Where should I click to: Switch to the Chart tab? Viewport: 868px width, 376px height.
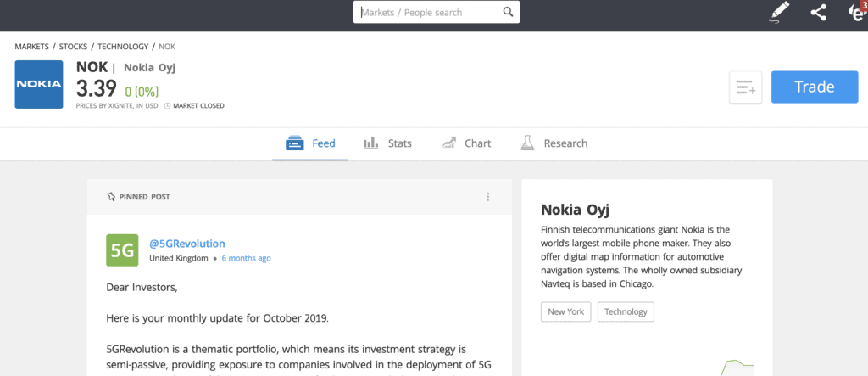[x=466, y=143]
